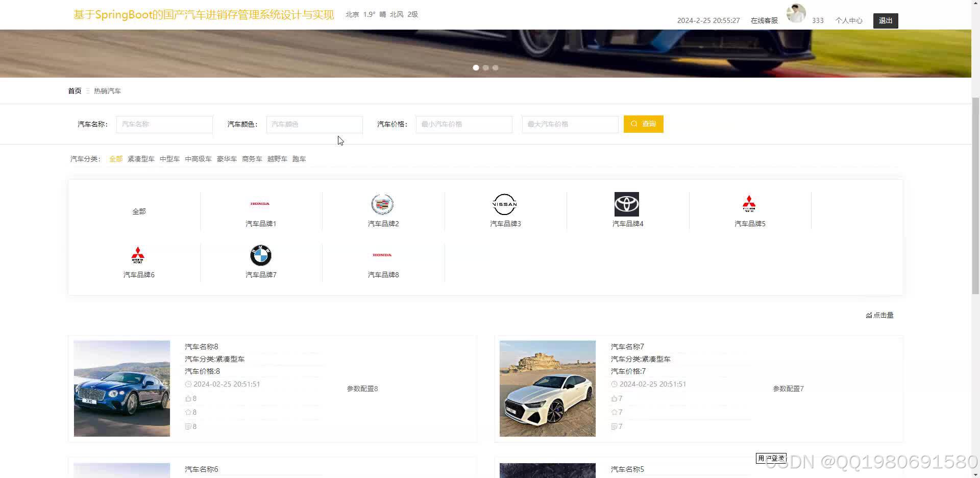The width and height of the screenshot is (980, 478).
Task: Sort cars by 点击量
Action: click(x=879, y=315)
